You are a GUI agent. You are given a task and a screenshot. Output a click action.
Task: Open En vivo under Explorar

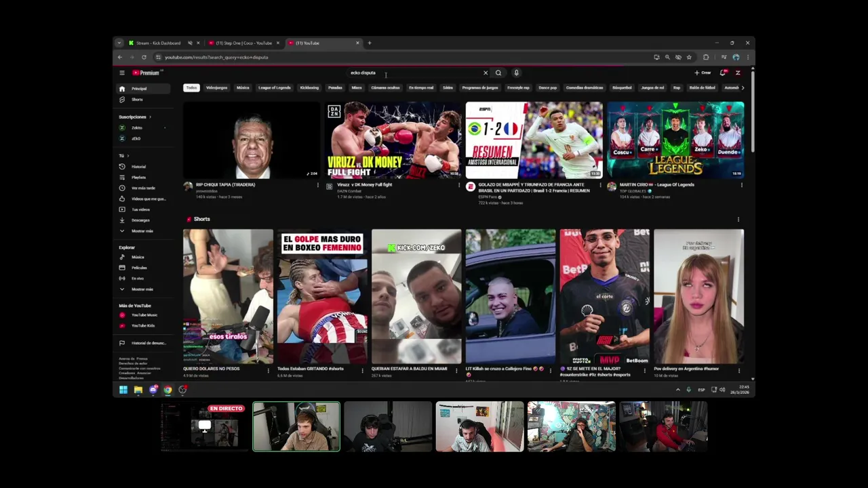coord(144,279)
